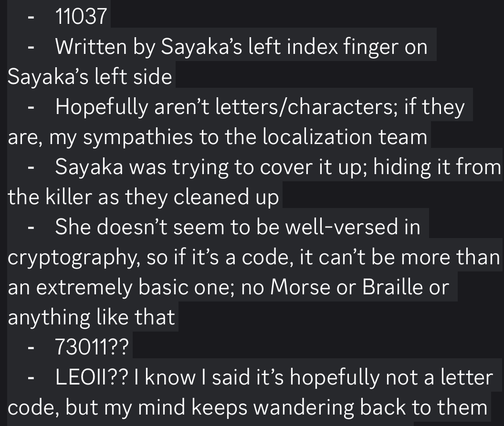Click the word "Written" in the second bullet
This screenshot has height=426, width=504.
pyautogui.click(x=91, y=46)
